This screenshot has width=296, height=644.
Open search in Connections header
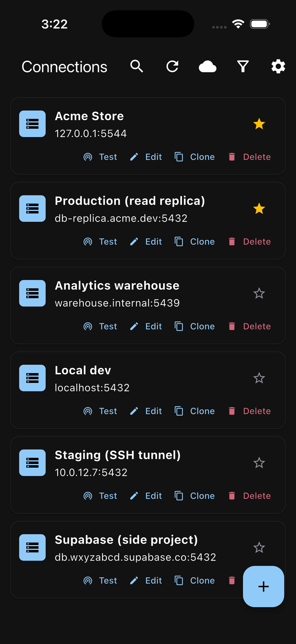click(137, 67)
